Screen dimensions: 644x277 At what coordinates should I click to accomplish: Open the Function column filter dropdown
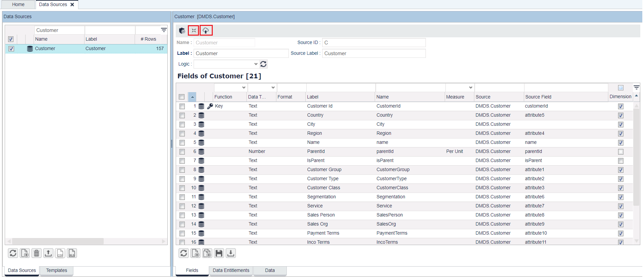click(x=244, y=88)
